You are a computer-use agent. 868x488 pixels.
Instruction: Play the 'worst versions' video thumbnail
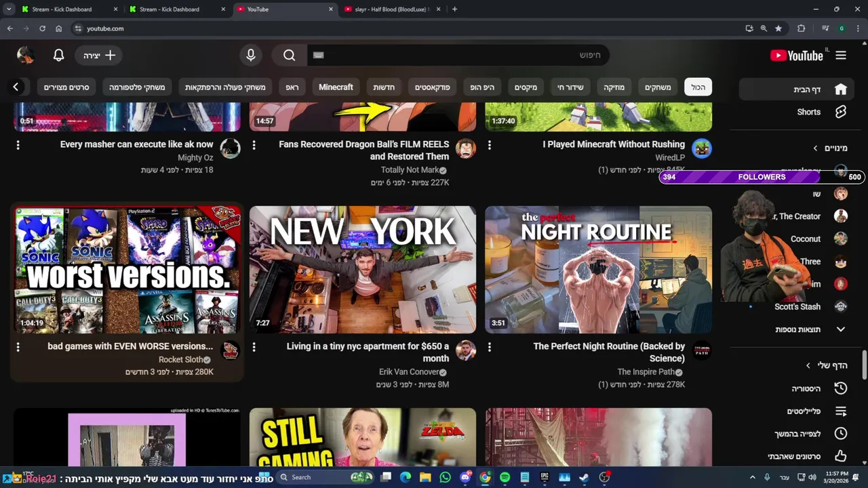[x=127, y=270]
